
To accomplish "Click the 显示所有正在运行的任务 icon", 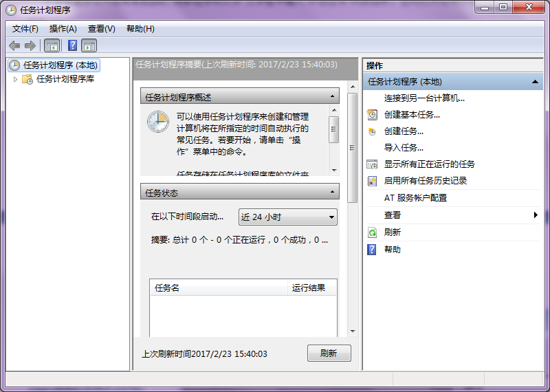I will (x=372, y=164).
